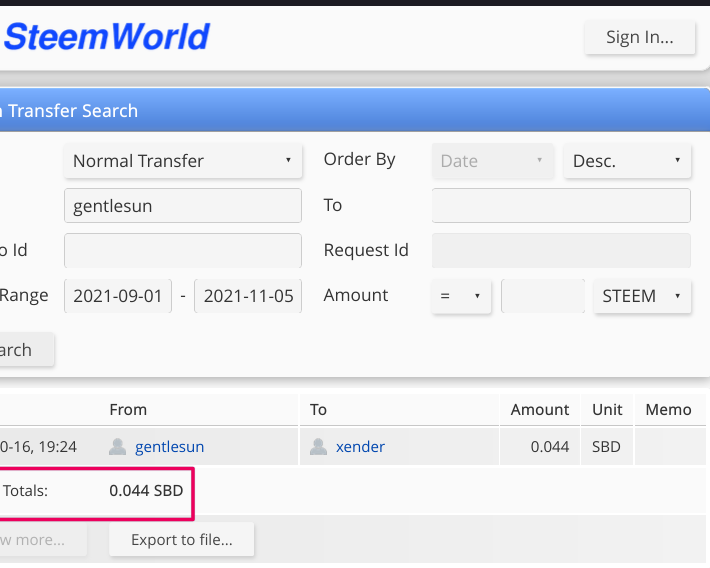710x568 pixels.
Task: Select the start date 2021-09-01 field
Action: coord(118,296)
